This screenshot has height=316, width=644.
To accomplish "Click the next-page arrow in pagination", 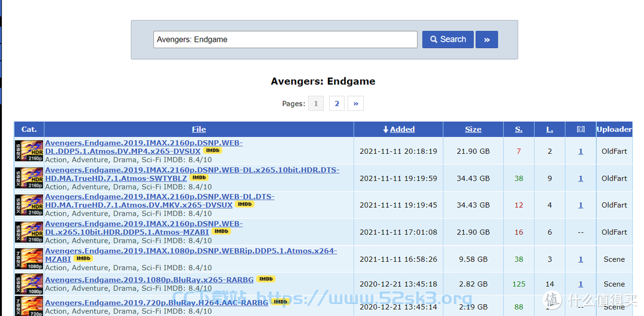I will pos(355,104).
